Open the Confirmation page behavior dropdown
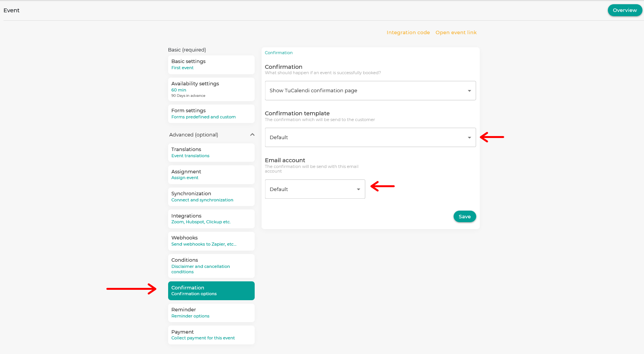The width and height of the screenshot is (644, 354). coord(370,90)
